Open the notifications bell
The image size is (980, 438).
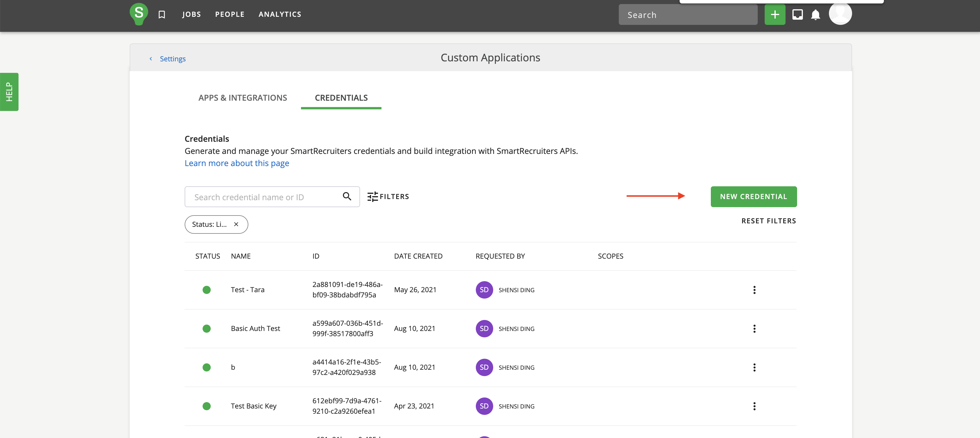pos(815,15)
